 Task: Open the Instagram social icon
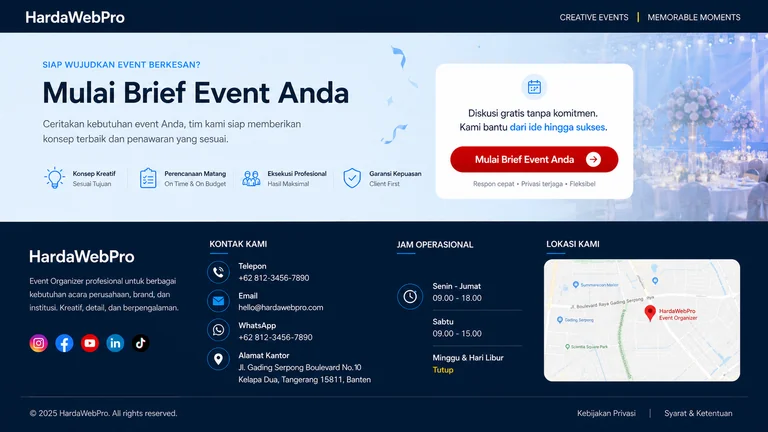tap(39, 343)
